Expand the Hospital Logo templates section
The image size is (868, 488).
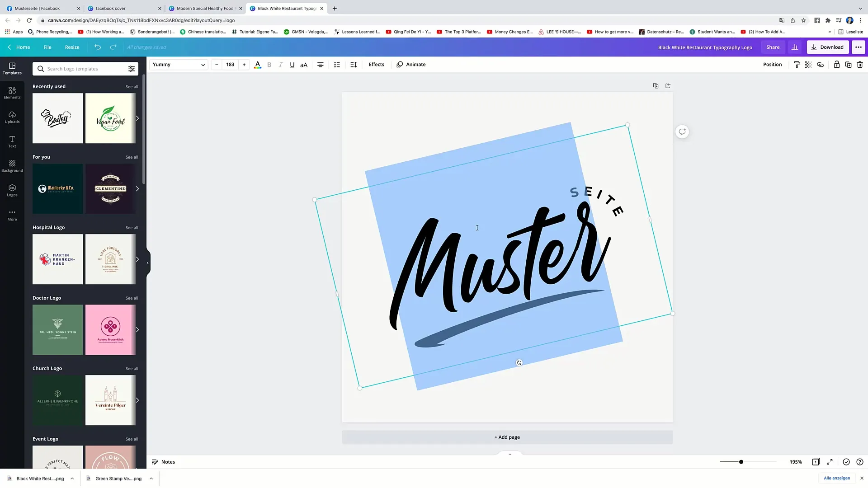pos(132,227)
